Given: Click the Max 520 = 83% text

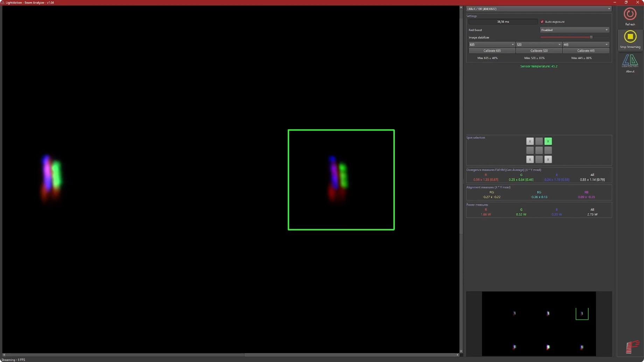Looking at the screenshot, I should click(x=534, y=58).
